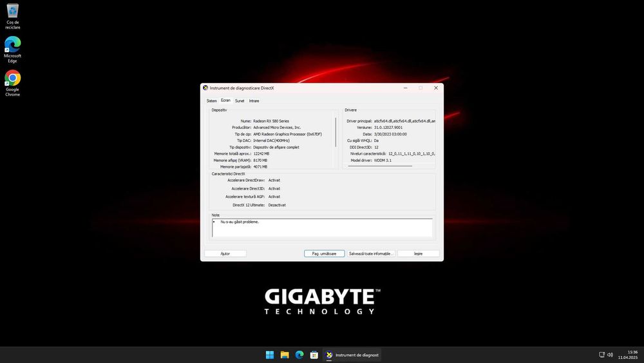Image resolution: width=644 pixels, height=363 pixels.
Task: Open File Explorer from the taskbar
Action: point(285,355)
